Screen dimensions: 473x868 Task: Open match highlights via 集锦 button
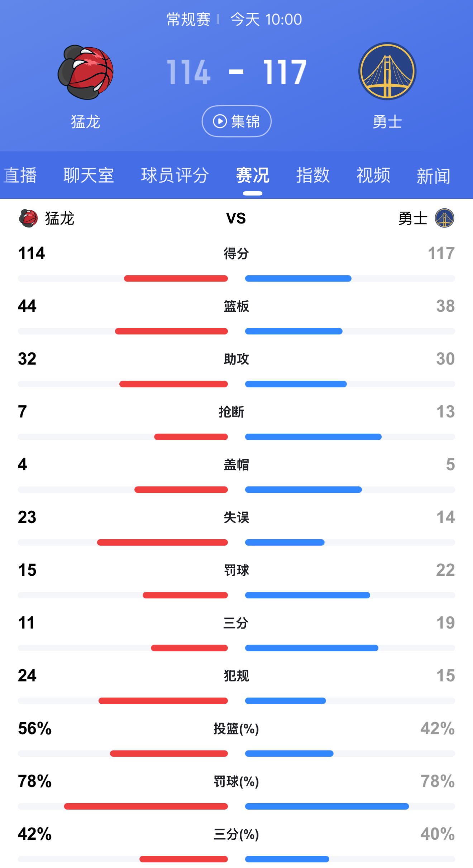point(236,121)
